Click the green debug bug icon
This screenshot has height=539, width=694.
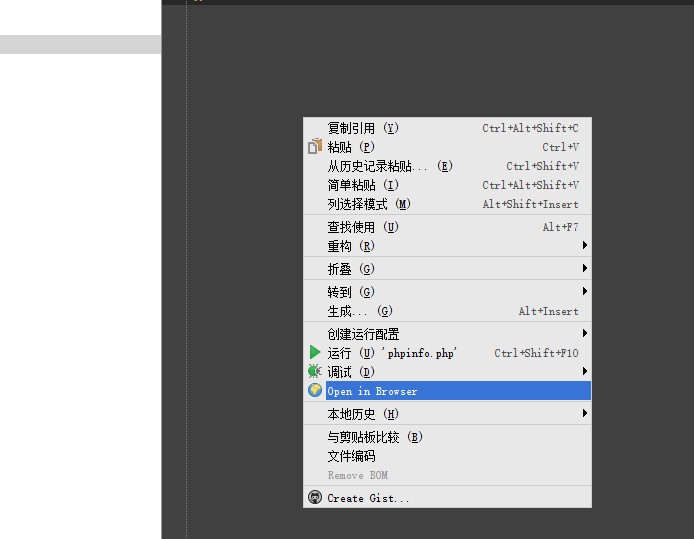[315, 371]
